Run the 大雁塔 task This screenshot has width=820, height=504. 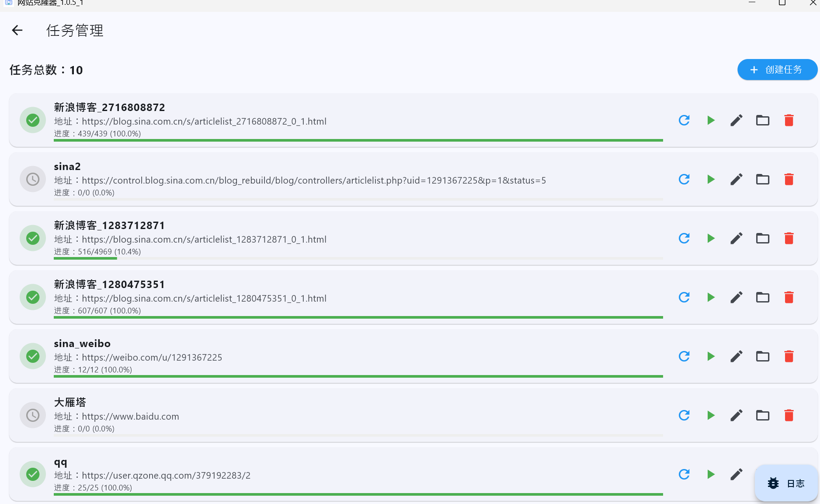711,415
